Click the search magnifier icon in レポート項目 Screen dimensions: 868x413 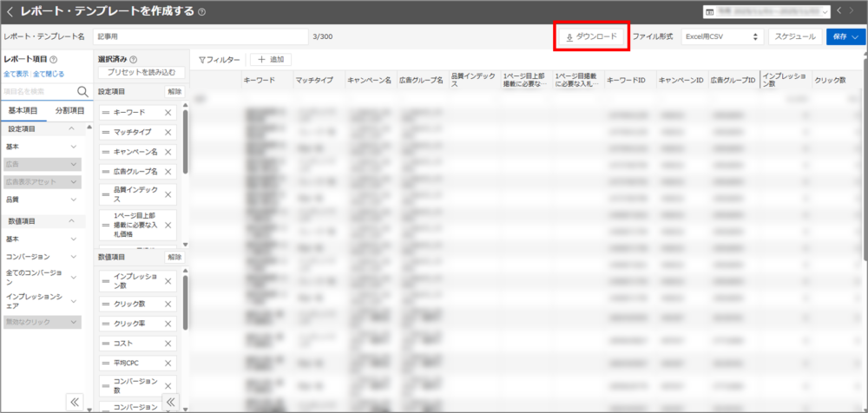[x=83, y=91]
